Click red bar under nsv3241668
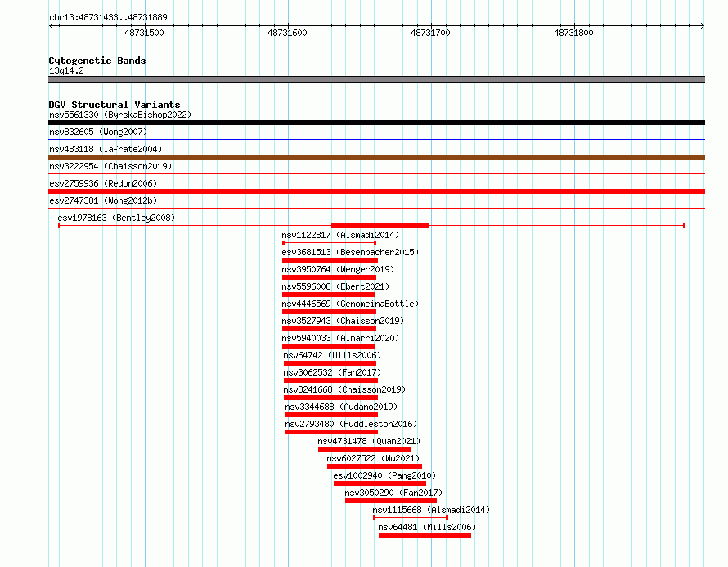 tap(331, 398)
